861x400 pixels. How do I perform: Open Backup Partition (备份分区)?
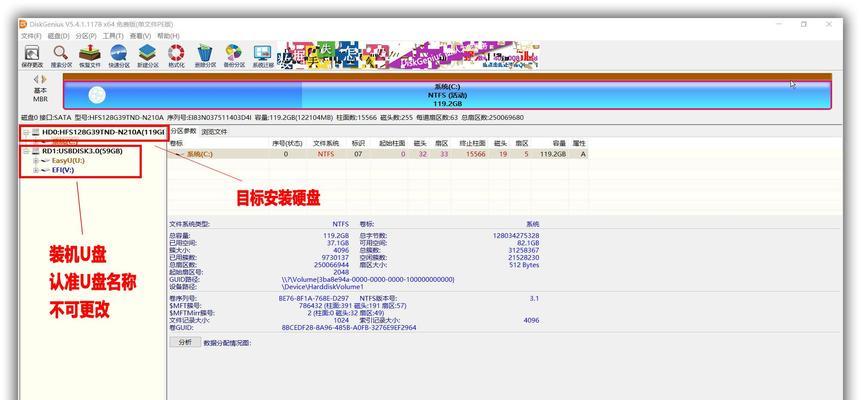pyautogui.click(x=234, y=56)
